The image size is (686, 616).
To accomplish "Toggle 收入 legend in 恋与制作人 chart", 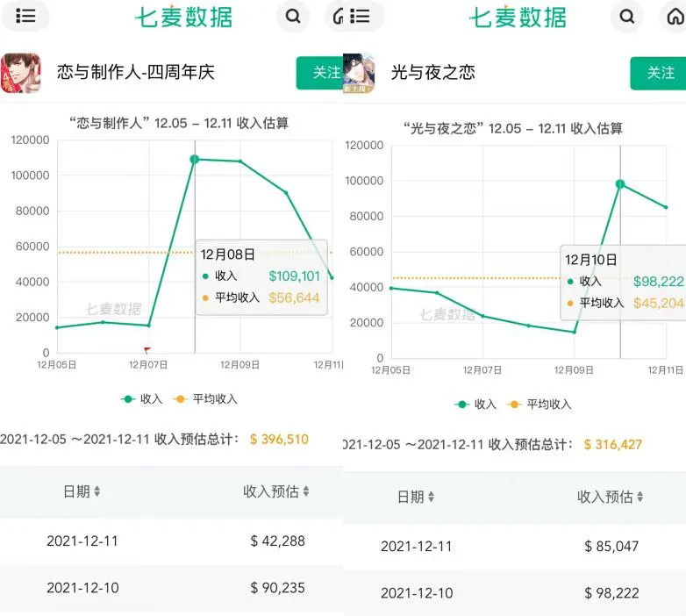I will (x=142, y=399).
